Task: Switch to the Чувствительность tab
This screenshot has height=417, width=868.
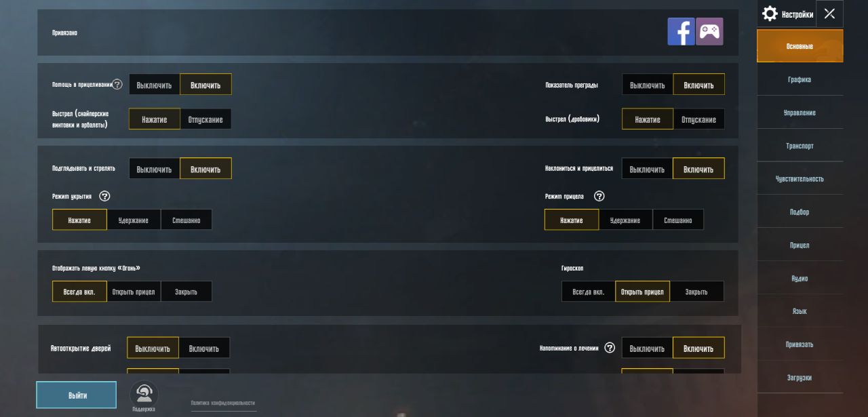Action: (x=800, y=178)
